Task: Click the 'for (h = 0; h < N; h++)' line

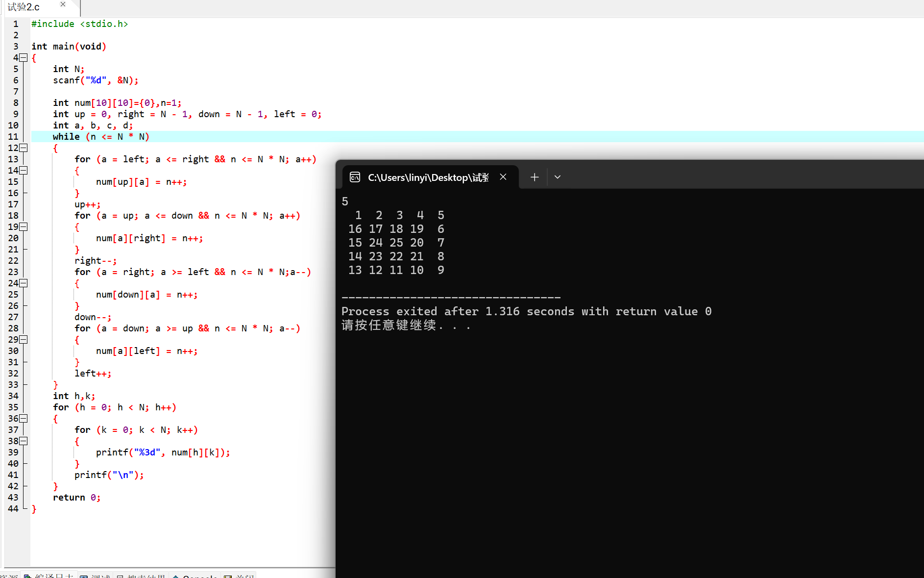Action: (x=115, y=407)
